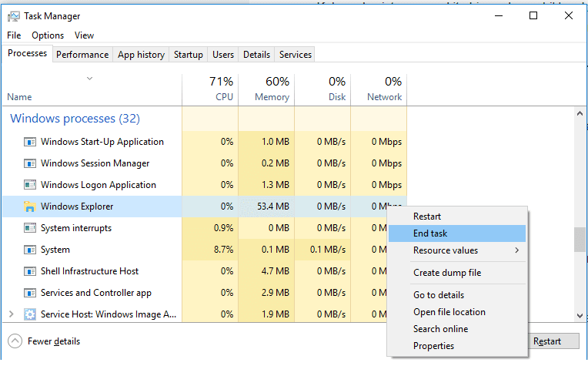Click the Shell Infrastructure Host icon
The width and height of the screenshot is (588, 366).
coord(30,271)
